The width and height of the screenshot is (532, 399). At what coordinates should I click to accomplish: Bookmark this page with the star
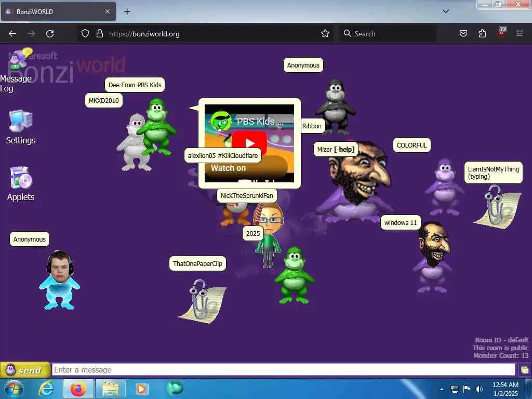point(325,34)
